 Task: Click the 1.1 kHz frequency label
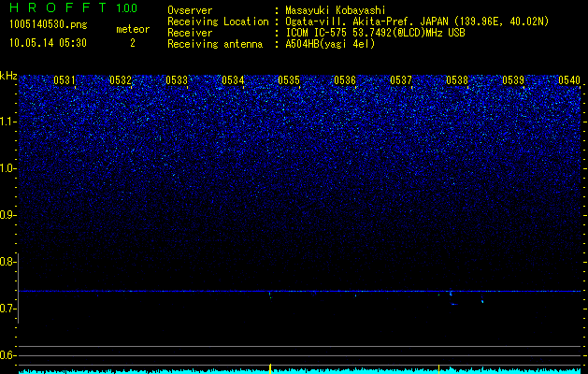(x=7, y=122)
